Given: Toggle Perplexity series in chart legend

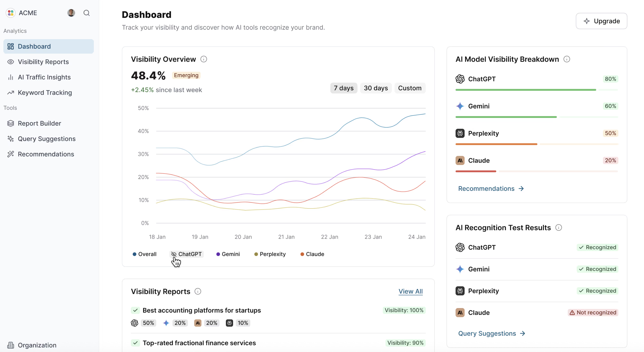Looking at the screenshot, I should (x=270, y=254).
